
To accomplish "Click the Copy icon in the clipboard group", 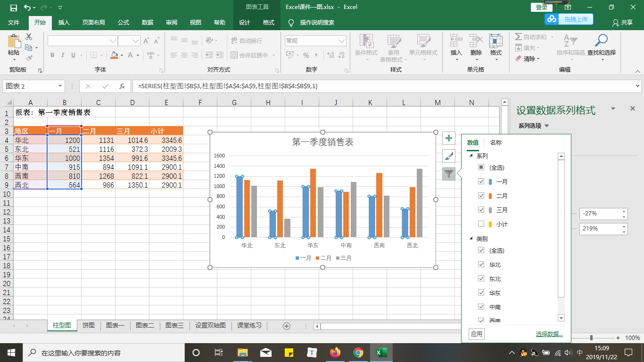I will (x=29, y=48).
